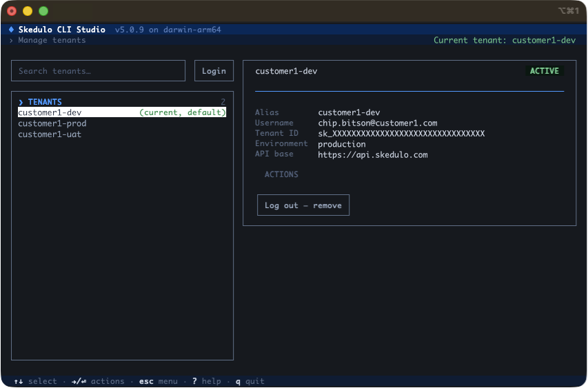Click the green zoom window button
The height and width of the screenshot is (388, 588).
coord(43,11)
